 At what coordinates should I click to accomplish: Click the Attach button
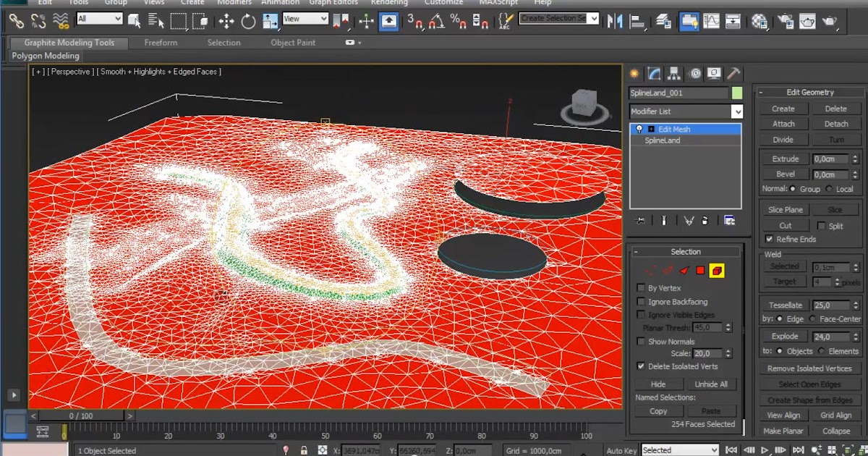pyautogui.click(x=783, y=124)
